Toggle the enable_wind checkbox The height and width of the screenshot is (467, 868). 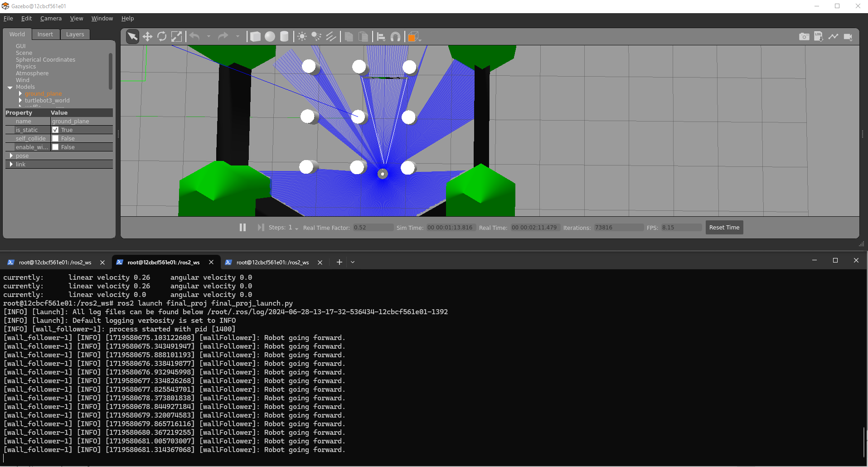tap(55, 147)
